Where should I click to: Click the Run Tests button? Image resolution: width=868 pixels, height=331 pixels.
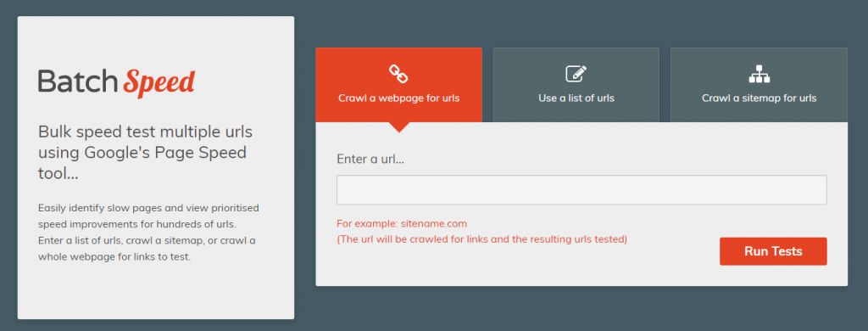tap(773, 251)
